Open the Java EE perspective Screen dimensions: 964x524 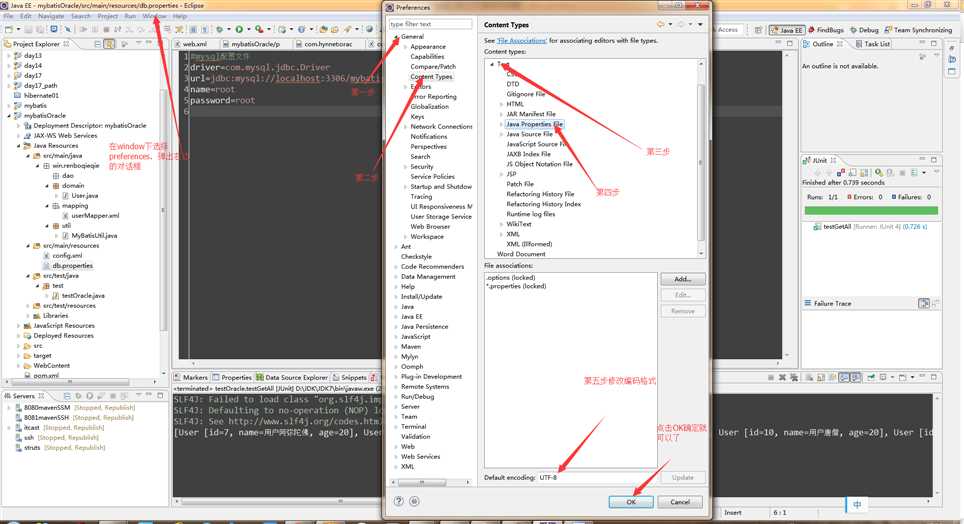pos(787,30)
